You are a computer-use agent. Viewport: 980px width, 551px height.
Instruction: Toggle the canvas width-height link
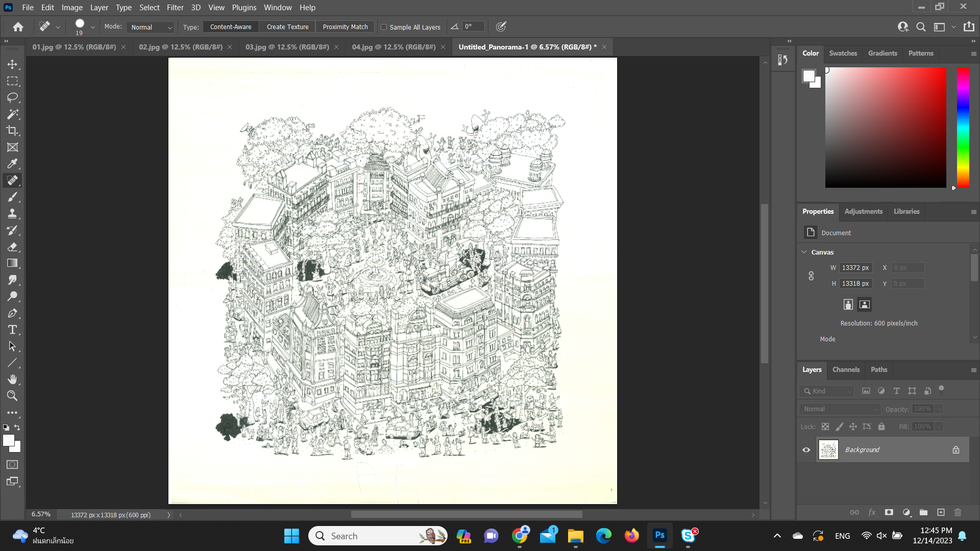tap(811, 275)
